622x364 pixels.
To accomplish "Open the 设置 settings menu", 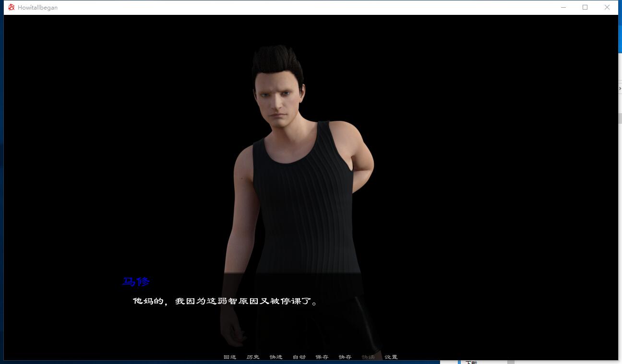I will (x=391, y=357).
